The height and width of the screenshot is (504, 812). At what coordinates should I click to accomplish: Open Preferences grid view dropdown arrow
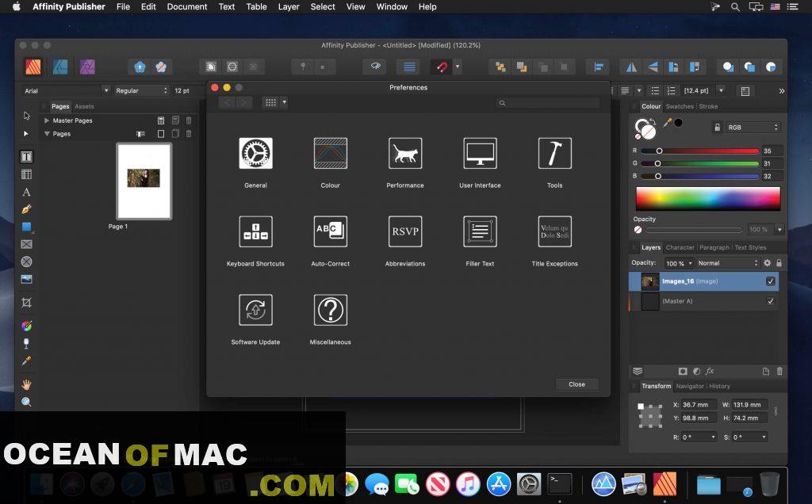point(285,102)
